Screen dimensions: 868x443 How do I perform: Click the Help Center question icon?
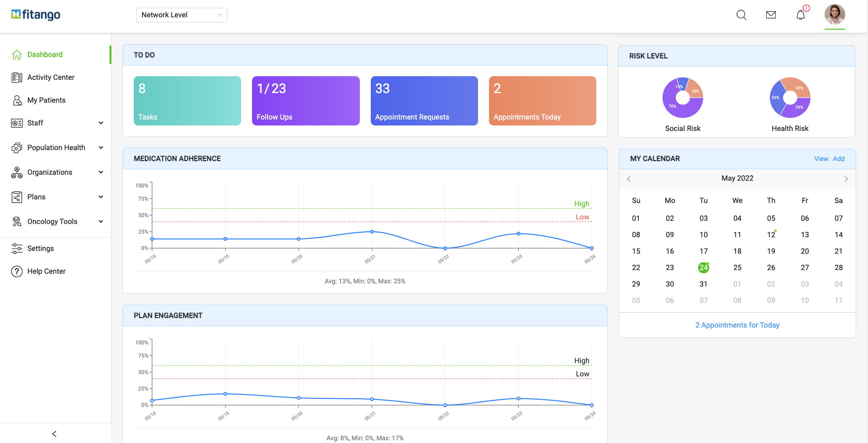(x=17, y=271)
